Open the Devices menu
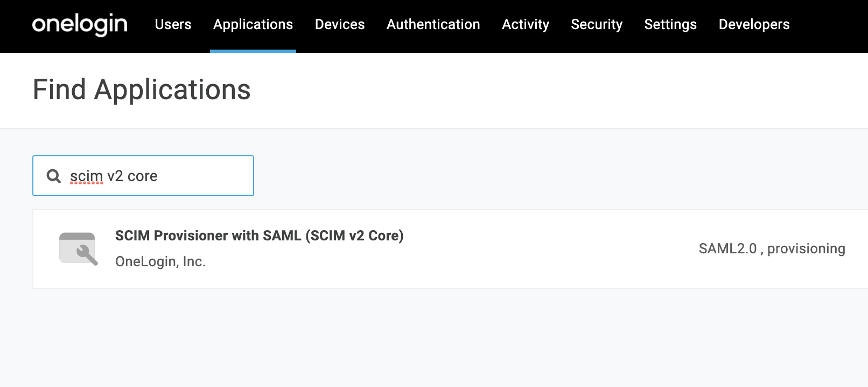This screenshot has height=387, width=868. click(340, 24)
